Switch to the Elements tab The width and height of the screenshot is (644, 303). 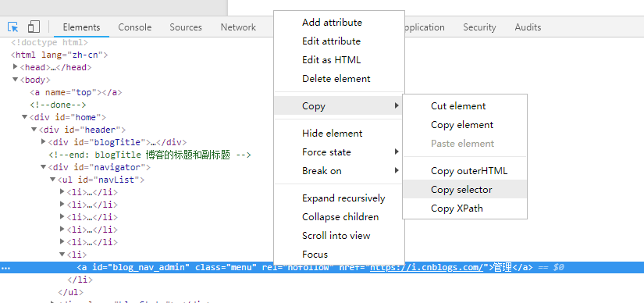81,27
